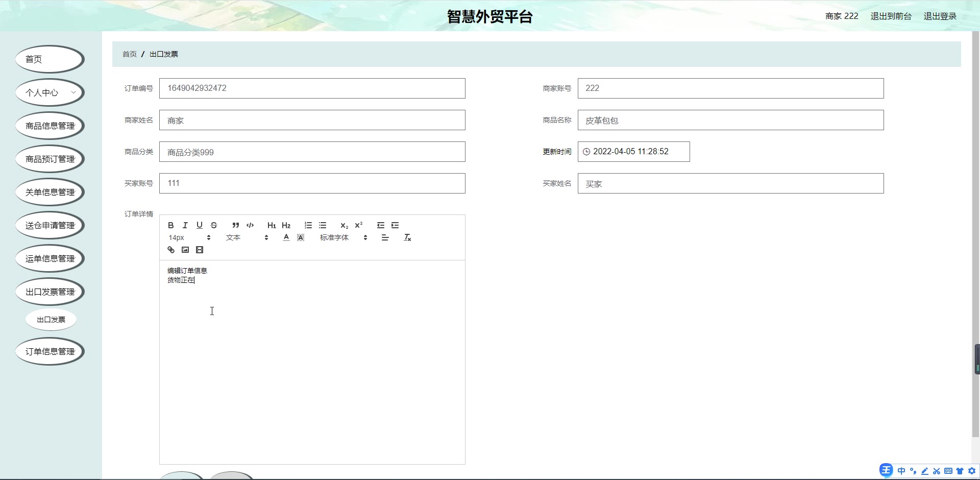The image size is (980, 480).
Task: Open the 文本 heading style dropdown
Action: tap(247, 237)
